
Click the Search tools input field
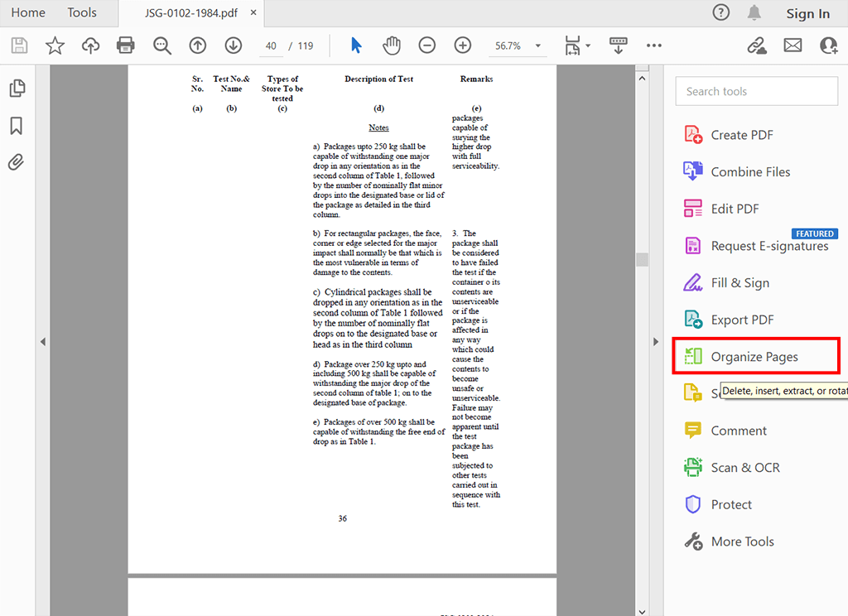point(755,91)
